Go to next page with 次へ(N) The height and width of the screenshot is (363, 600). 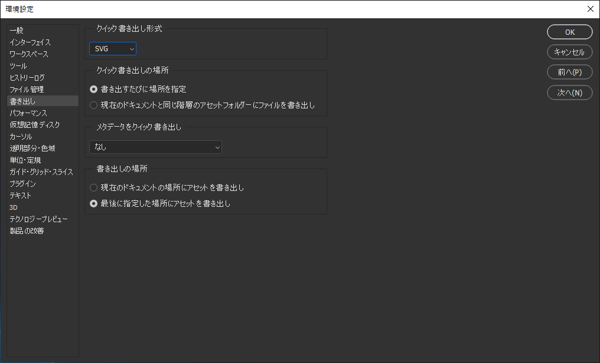[570, 93]
